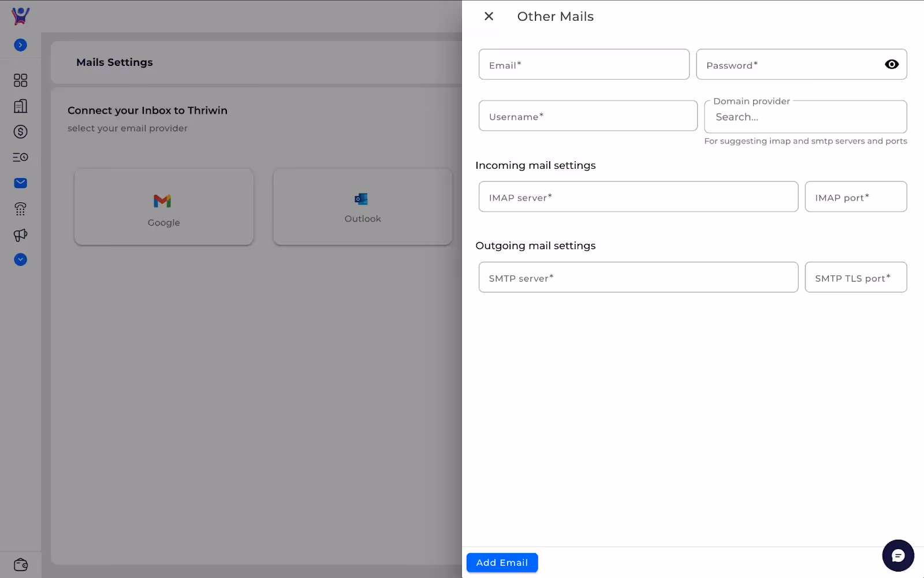Expand more sidebar items with the blue chevron-down

20,260
